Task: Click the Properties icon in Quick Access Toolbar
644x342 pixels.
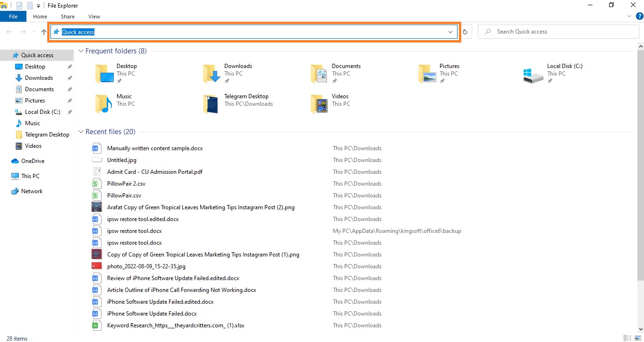Action: pos(19,5)
